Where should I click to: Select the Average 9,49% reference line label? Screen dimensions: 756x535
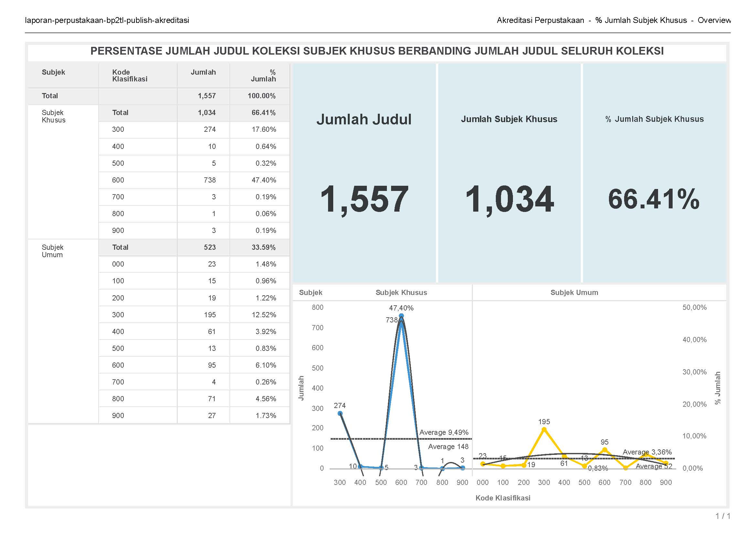click(x=444, y=433)
